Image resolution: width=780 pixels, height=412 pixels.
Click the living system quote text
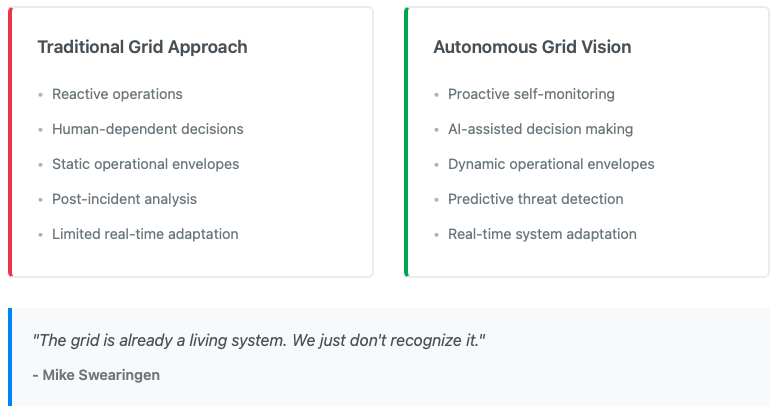(x=259, y=340)
